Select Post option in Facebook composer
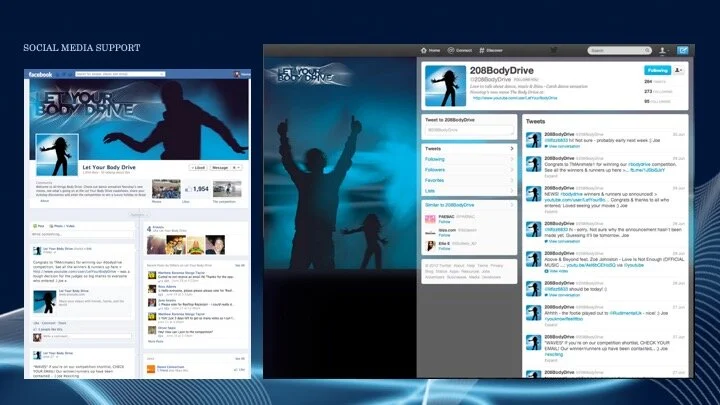Image resolution: width=720 pixels, height=405 pixels. pyautogui.click(x=39, y=226)
